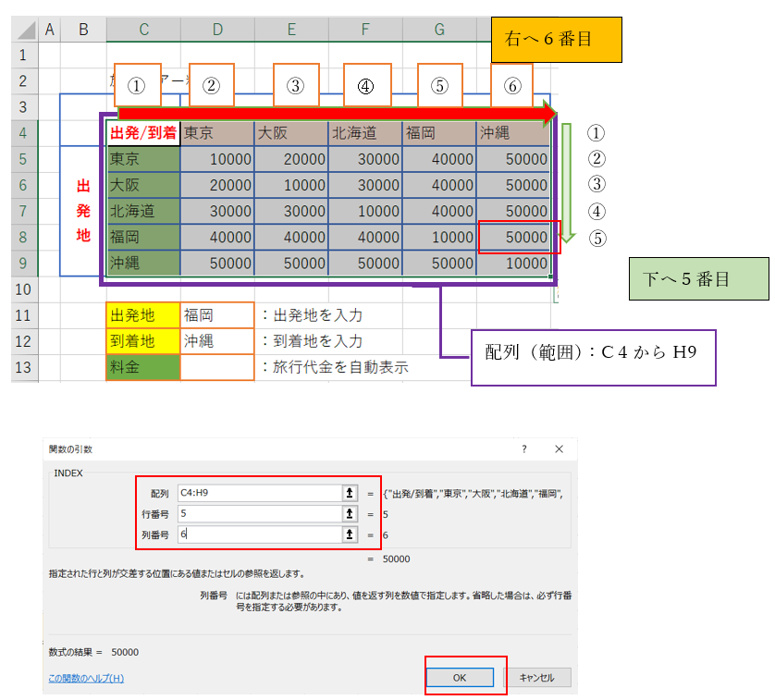
Task: Select row 13 header
Action: pyautogui.click(x=22, y=367)
